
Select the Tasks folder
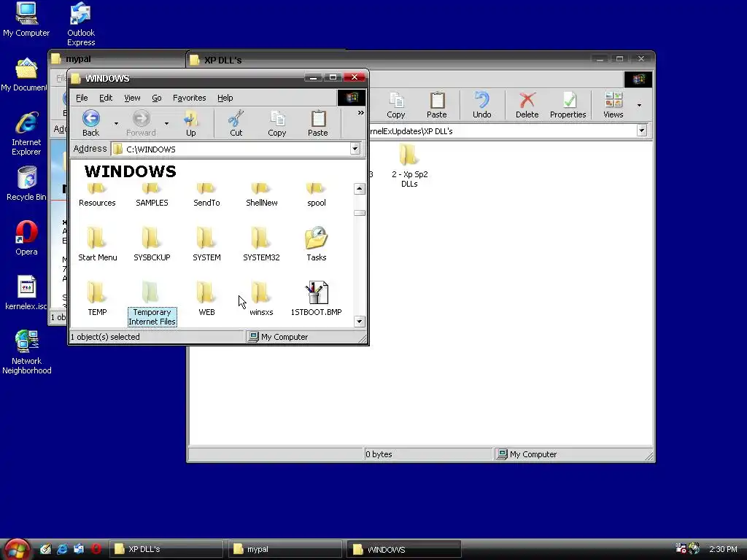317,244
